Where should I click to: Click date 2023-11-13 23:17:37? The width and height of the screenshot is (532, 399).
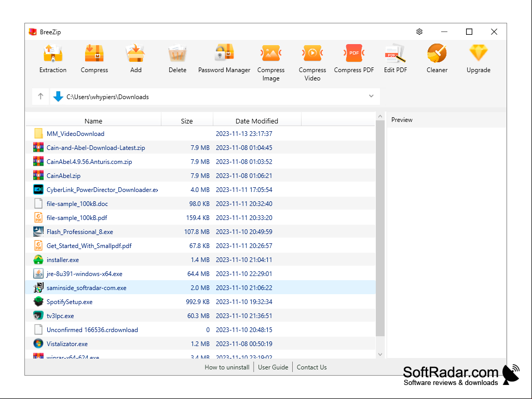pyautogui.click(x=244, y=134)
